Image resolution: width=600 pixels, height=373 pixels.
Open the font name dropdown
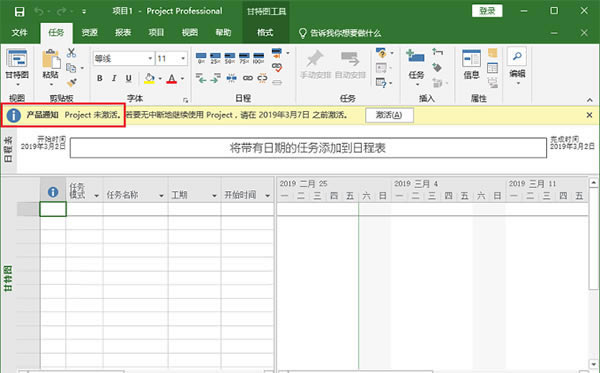(150, 59)
